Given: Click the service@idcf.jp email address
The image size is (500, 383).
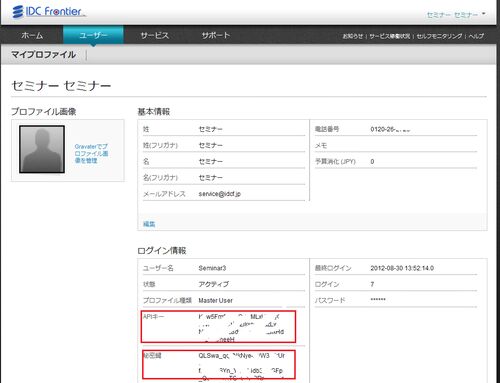Looking at the screenshot, I should coord(219,194).
